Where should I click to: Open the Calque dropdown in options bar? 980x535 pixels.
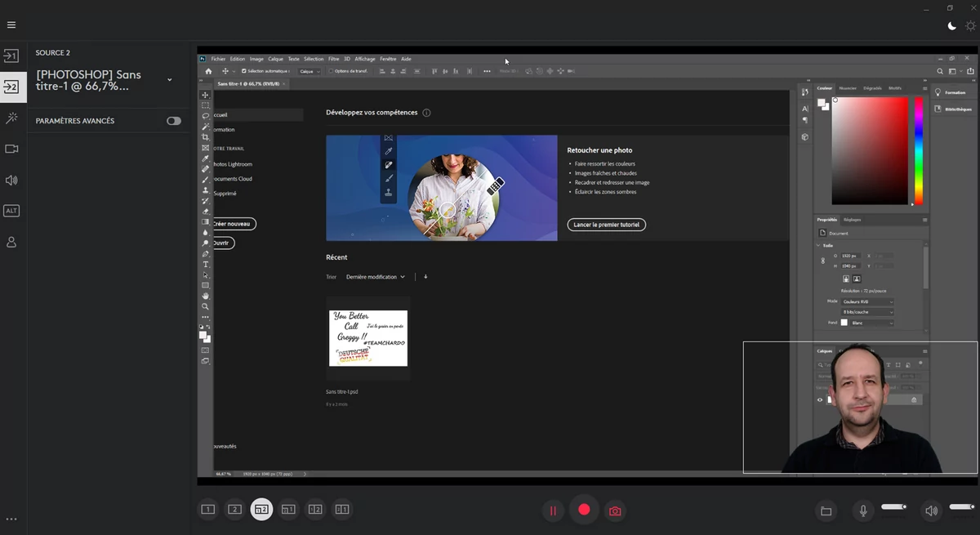click(x=310, y=71)
